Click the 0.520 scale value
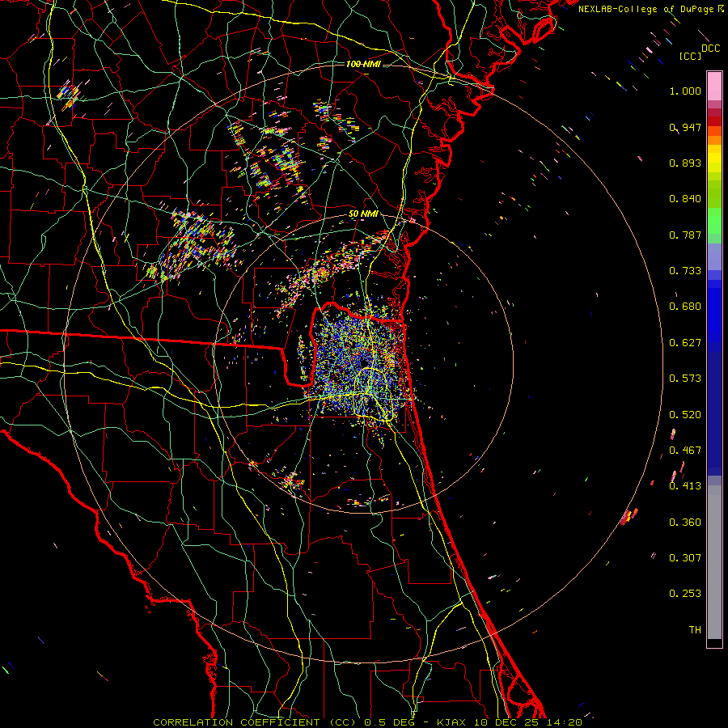 pyautogui.click(x=685, y=415)
